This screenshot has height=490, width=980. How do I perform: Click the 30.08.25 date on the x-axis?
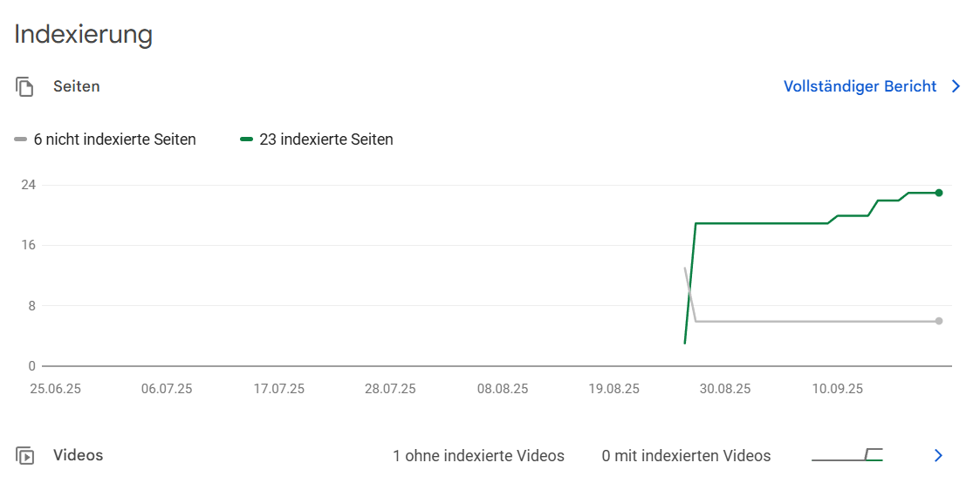coord(724,389)
